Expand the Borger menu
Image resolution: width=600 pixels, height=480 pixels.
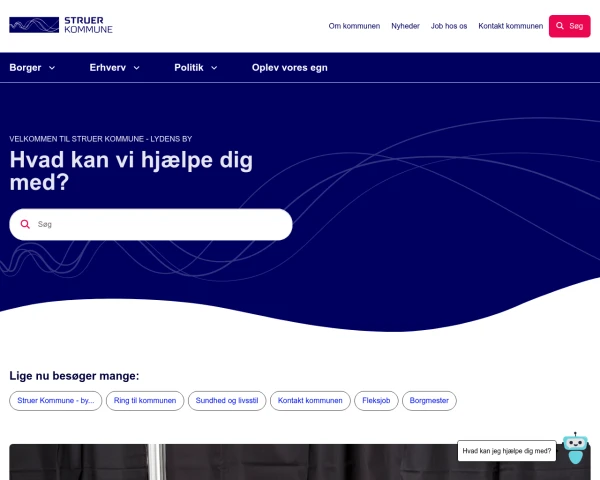click(x=32, y=68)
